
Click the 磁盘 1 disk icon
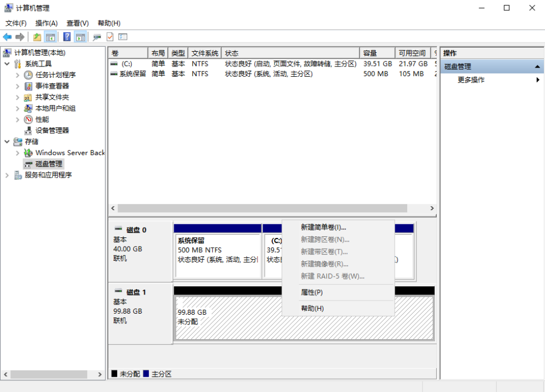(118, 292)
